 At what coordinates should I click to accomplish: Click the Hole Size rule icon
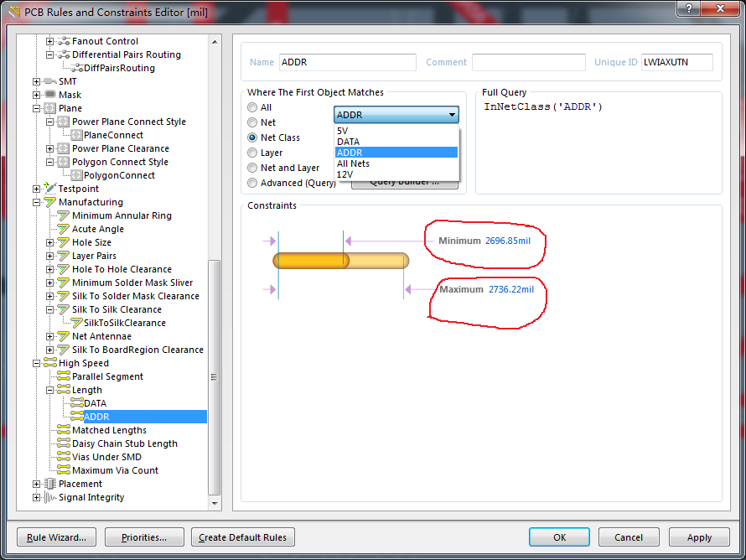coord(63,242)
